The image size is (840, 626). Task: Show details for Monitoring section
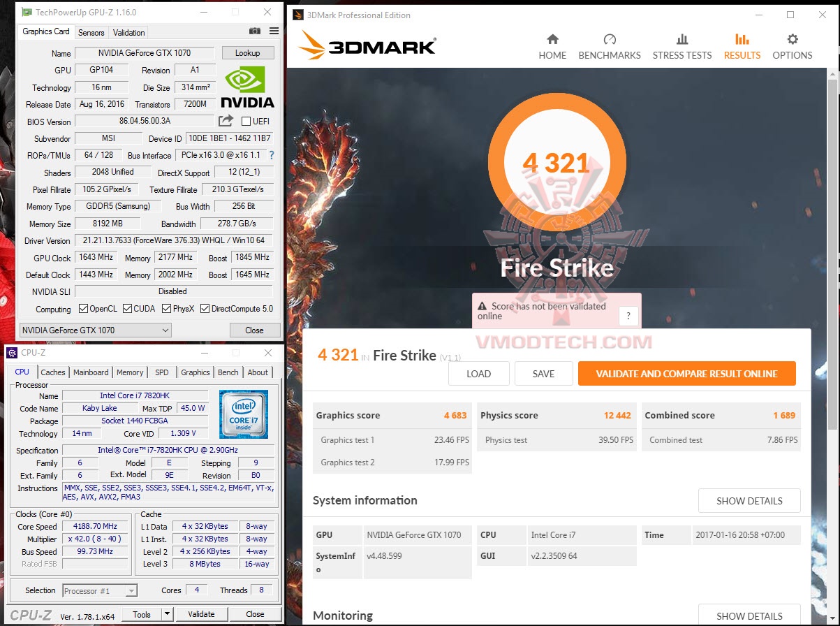[x=749, y=615]
